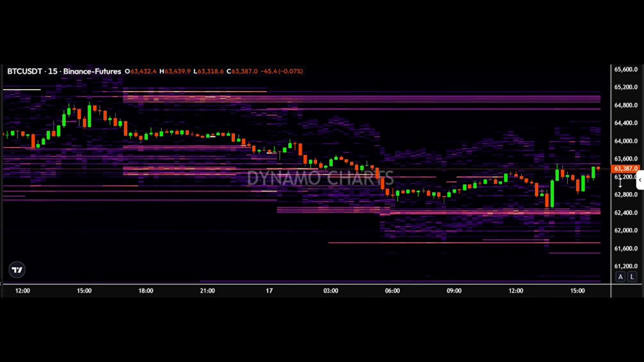Toggle log scale with L button
Screen dimensions: 644x362
632,277
